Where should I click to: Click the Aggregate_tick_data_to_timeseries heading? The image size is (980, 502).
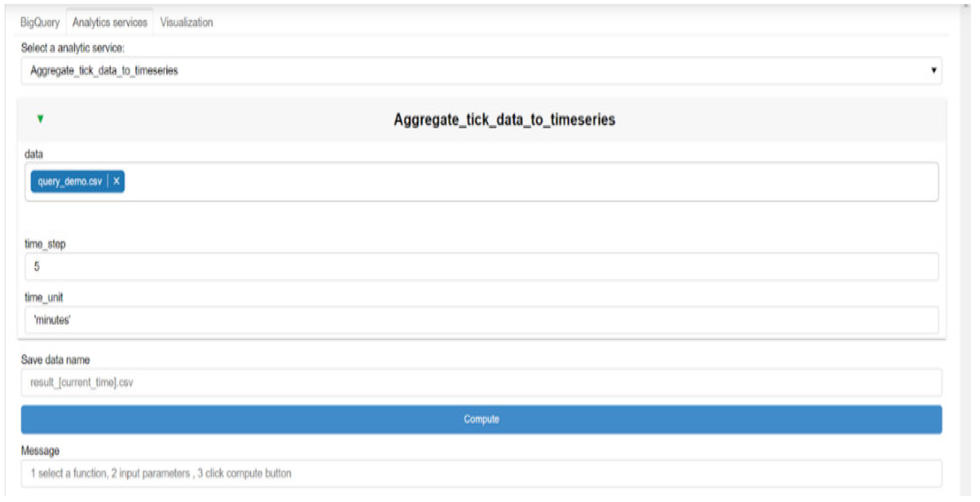pos(505,120)
